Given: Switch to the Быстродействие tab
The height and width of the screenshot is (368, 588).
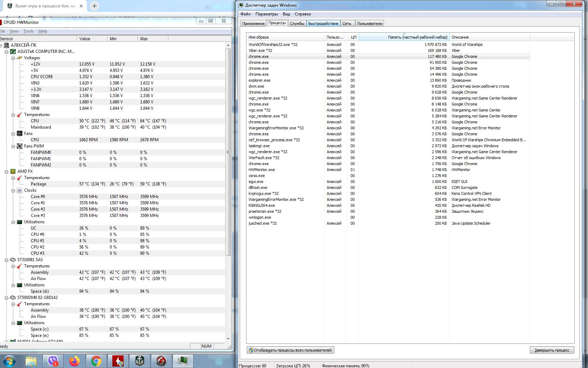Looking at the screenshot, I should point(323,23).
